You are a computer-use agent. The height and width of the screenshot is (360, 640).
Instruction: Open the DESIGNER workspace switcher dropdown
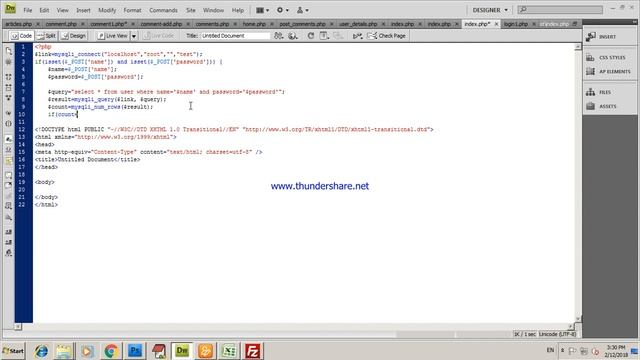pos(490,10)
